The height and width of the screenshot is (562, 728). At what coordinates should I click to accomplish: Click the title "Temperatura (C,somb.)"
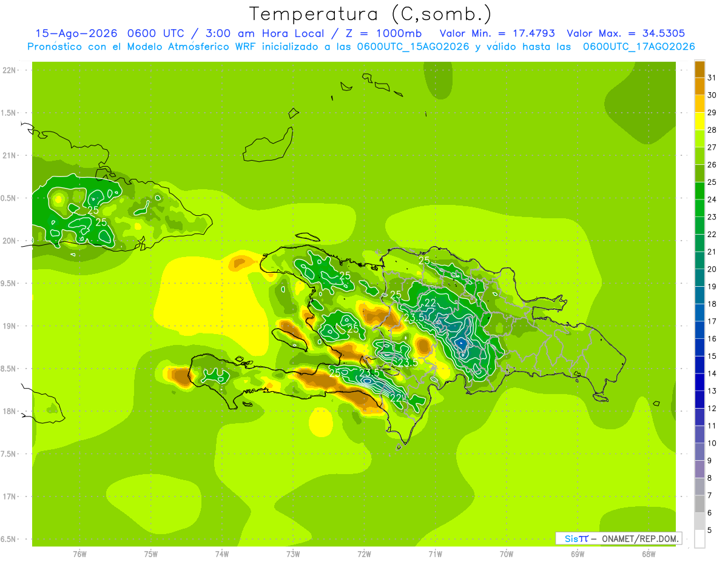(370, 14)
